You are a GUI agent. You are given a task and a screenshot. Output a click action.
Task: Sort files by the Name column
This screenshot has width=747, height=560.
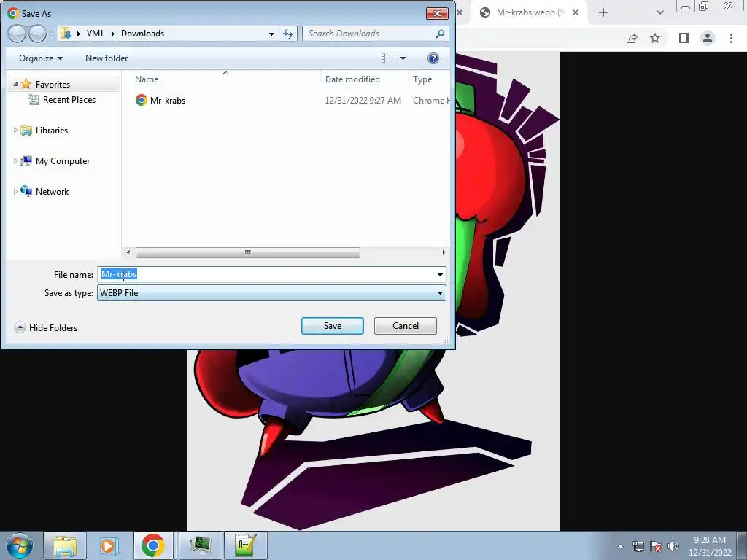coord(146,79)
